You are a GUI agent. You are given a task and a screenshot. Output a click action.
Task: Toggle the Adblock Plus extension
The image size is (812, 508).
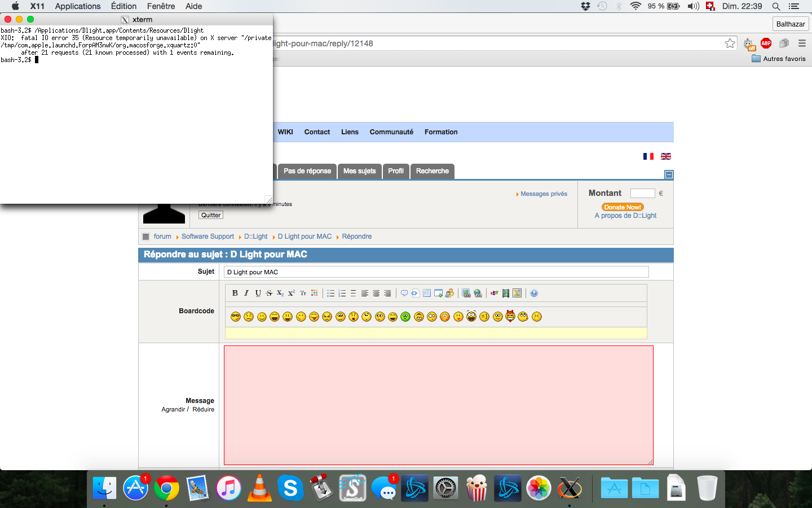766,43
